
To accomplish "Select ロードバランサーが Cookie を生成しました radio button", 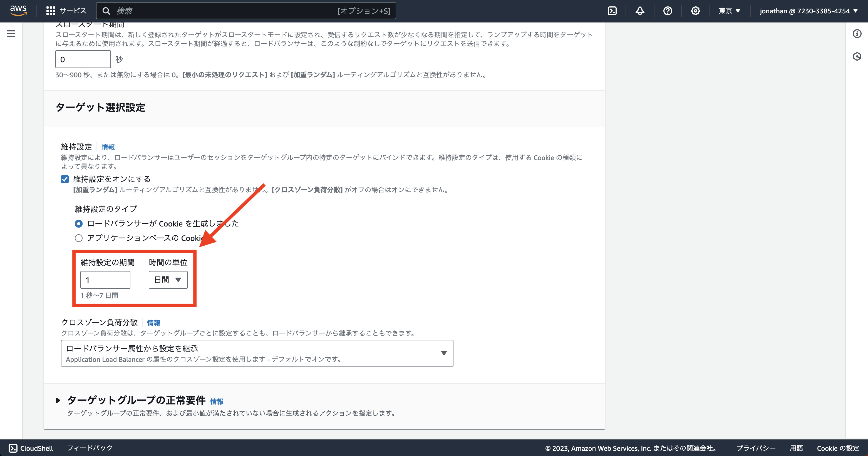I will pos(78,223).
